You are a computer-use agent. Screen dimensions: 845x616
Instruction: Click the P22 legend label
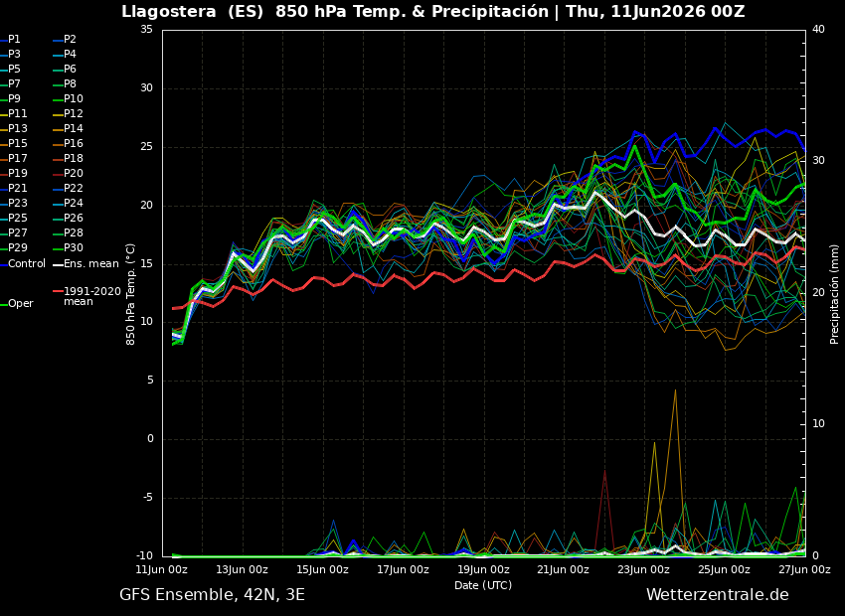click(x=74, y=189)
